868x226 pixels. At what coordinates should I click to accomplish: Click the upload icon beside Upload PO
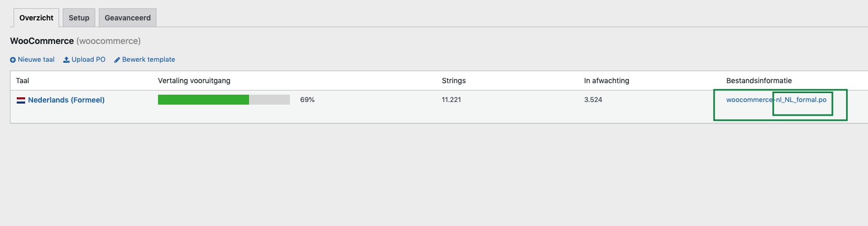coord(66,60)
